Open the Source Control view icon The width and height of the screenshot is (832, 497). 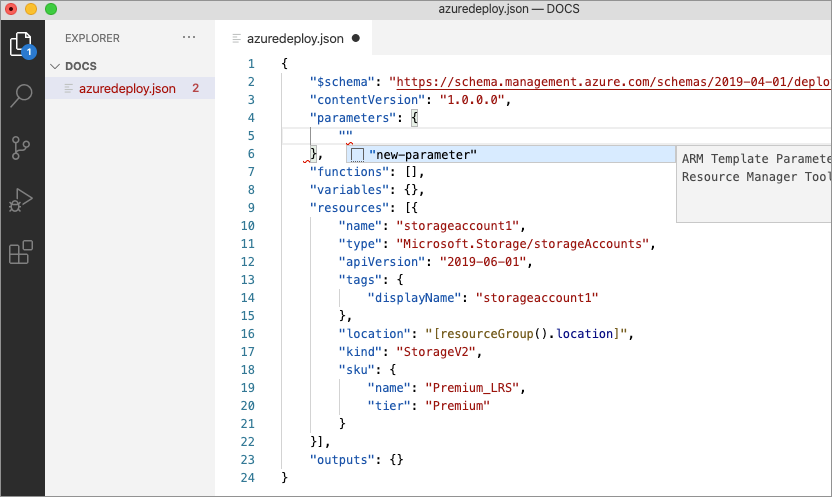point(21,148)
